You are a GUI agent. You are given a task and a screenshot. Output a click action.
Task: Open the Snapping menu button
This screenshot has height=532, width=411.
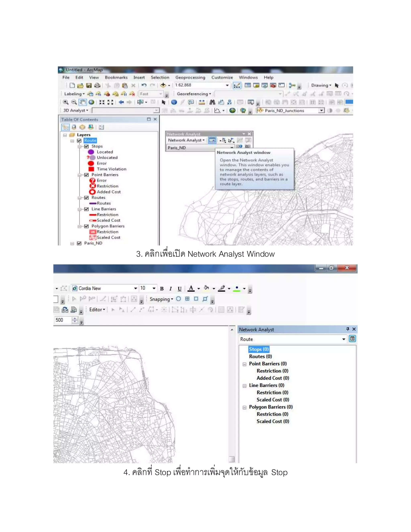click(x=161, y=299)
